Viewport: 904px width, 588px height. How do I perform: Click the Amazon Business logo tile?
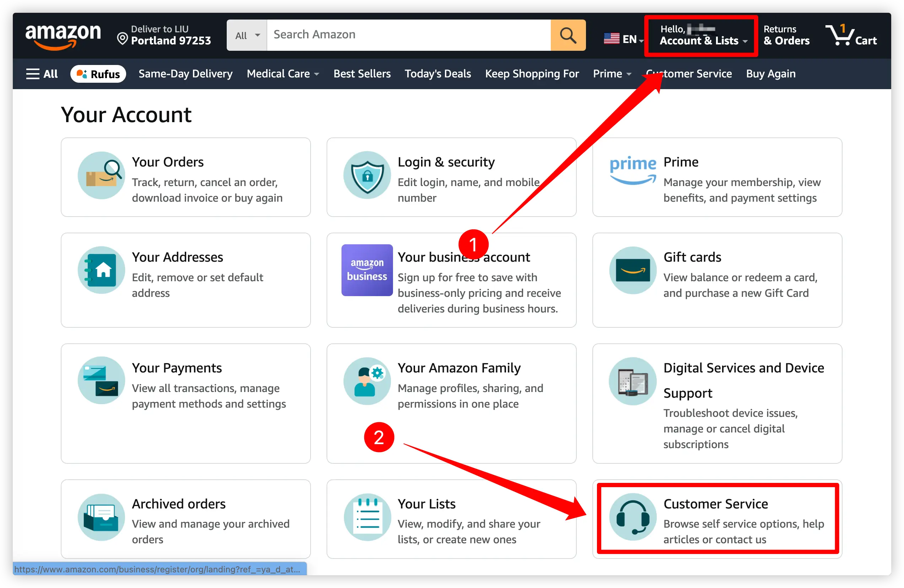click(367, 270)
